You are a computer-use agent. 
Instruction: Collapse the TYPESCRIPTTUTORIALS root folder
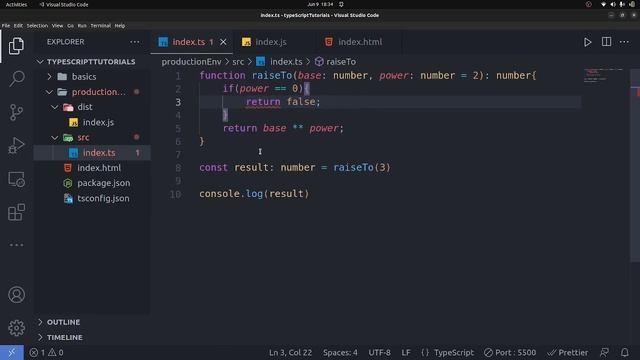(92, 62)
